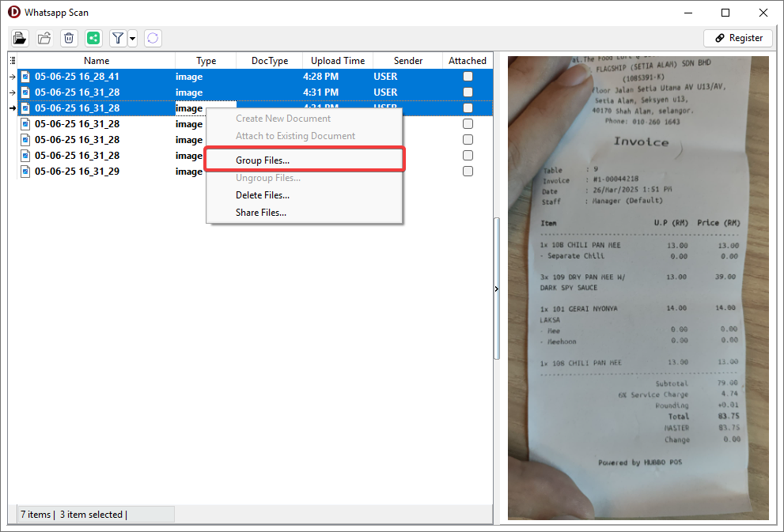Click image icon of 05-06-25 16_31_29

pyautogui.click(x=25, y=172)
